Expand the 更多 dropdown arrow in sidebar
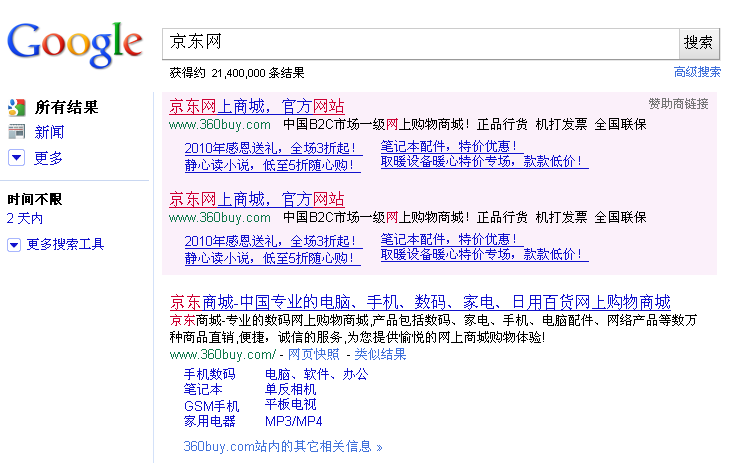This screenshot has height=463, width=739. coord(16,157)
